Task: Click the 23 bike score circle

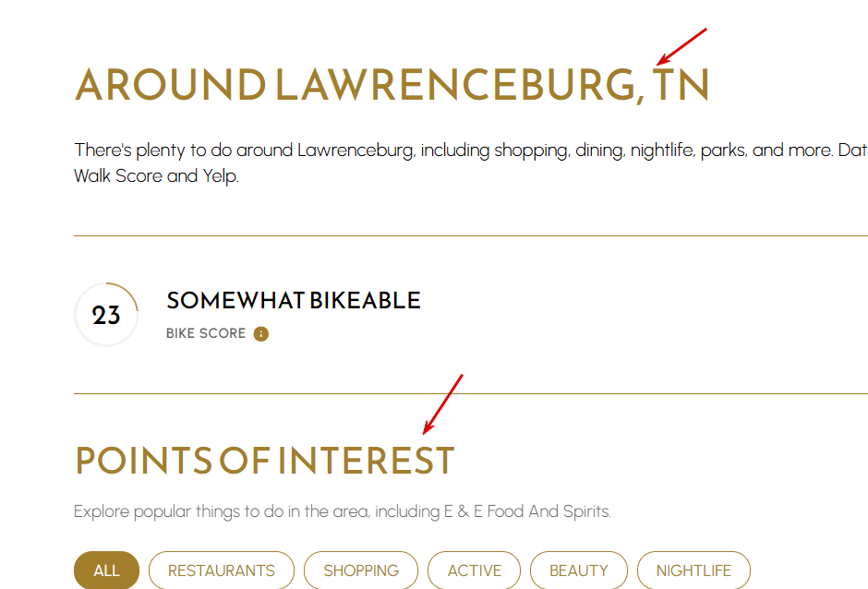Action: click(106, 315)
